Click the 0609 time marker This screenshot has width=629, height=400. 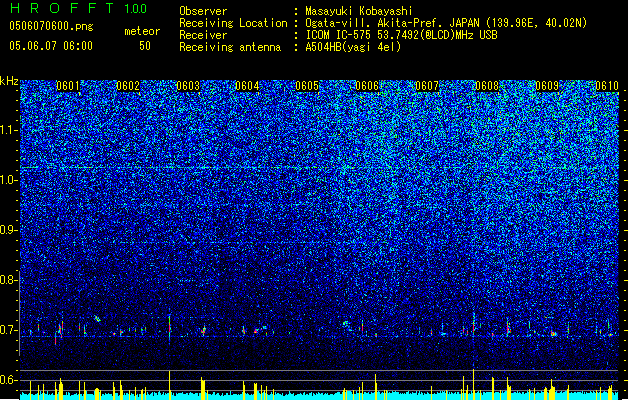coord(547,86)
